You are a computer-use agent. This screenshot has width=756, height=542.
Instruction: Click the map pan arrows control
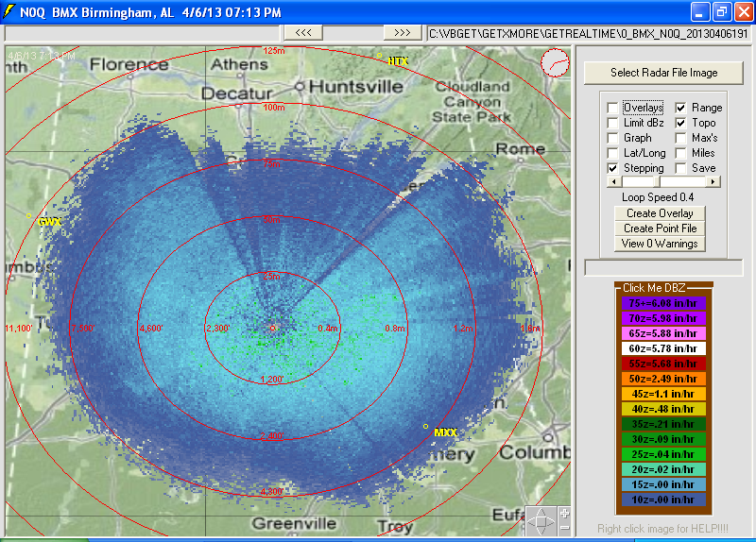[542, 520]
